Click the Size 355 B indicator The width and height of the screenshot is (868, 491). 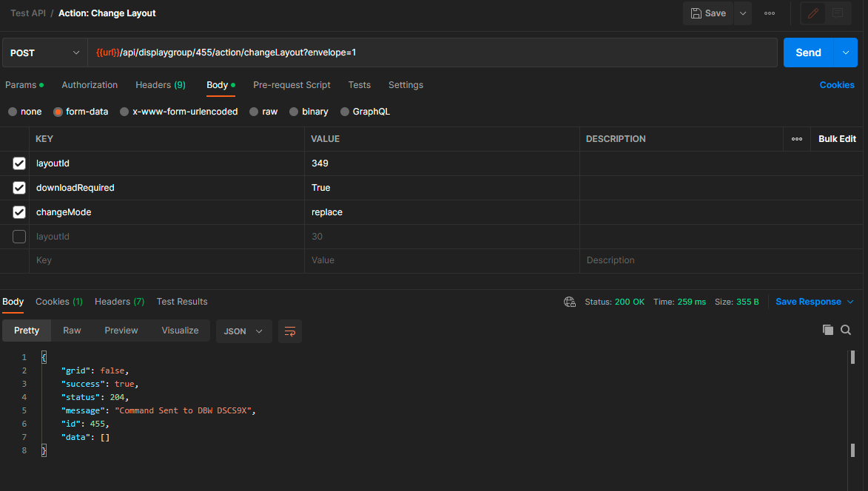pyautogui.click(x=736, y=302)
